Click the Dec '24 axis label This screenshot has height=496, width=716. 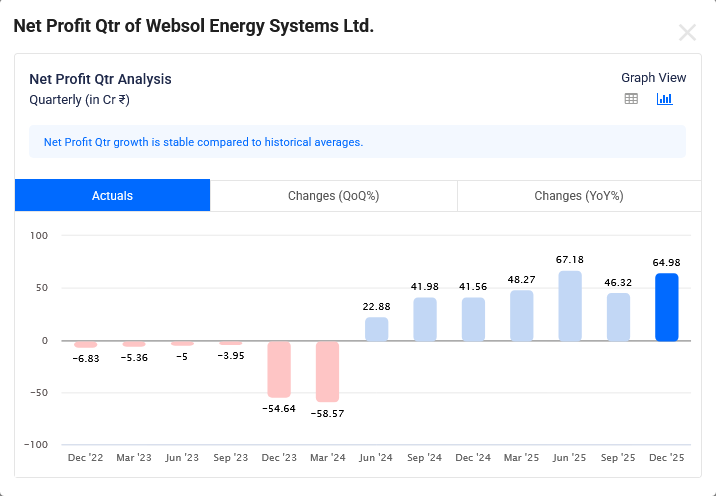473,457
